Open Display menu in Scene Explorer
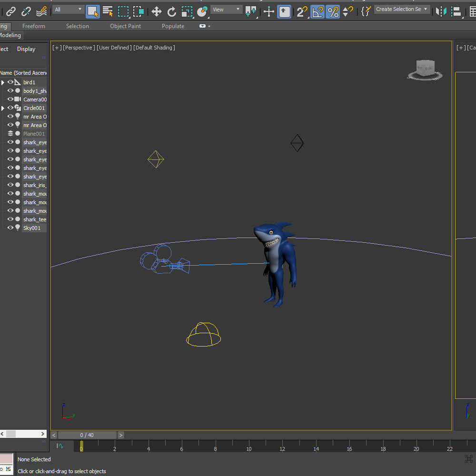This screenshot has height=476, width=476. pyautogui.click(x=26, y=49)
